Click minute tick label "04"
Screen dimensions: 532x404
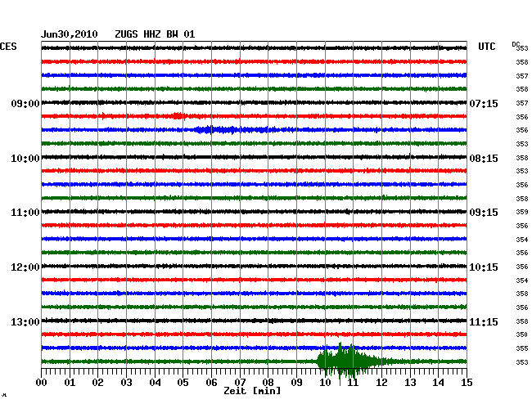155,382
